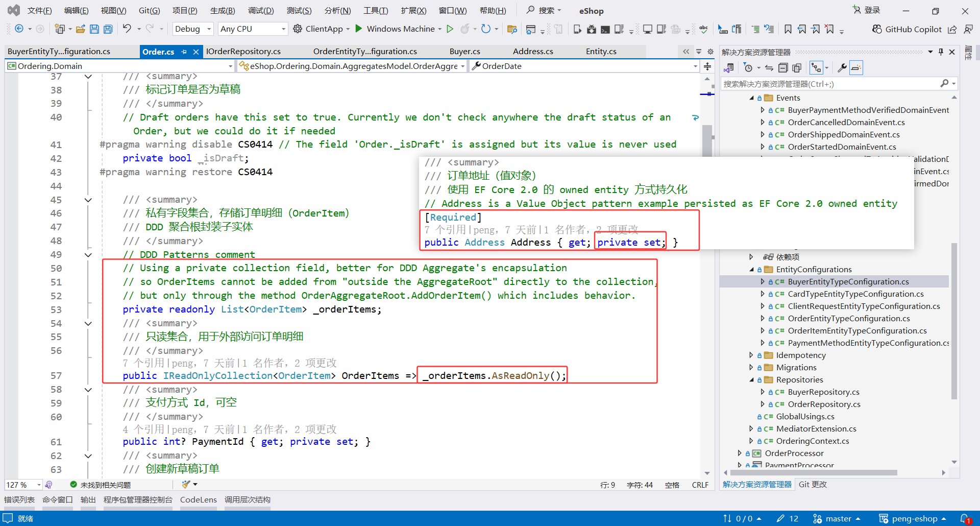Select OrderRepository.cs in Solution Explorer
Viewport: 980px width, 526px height.
(x=824, y=404)
